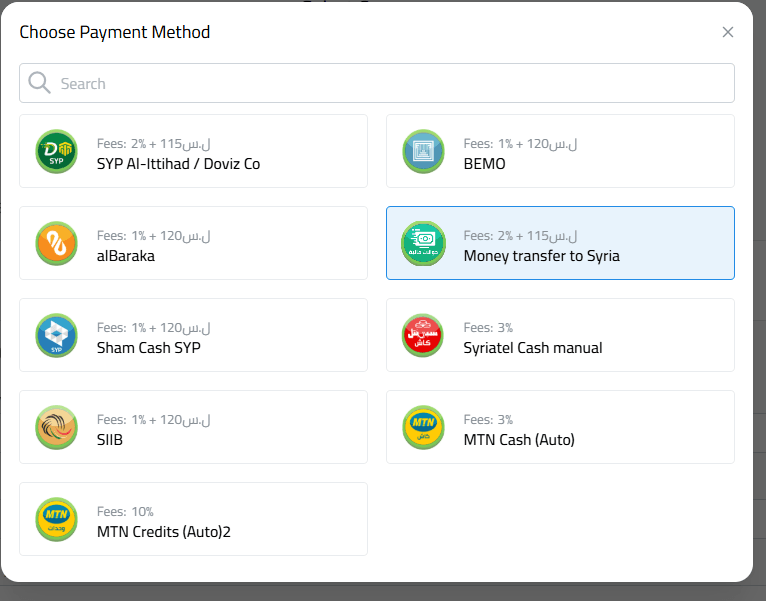Choose the Sham Cash SYP label
Image resolution: width=766 pixels, height=601 pixels.
click(x=149, y=347)
